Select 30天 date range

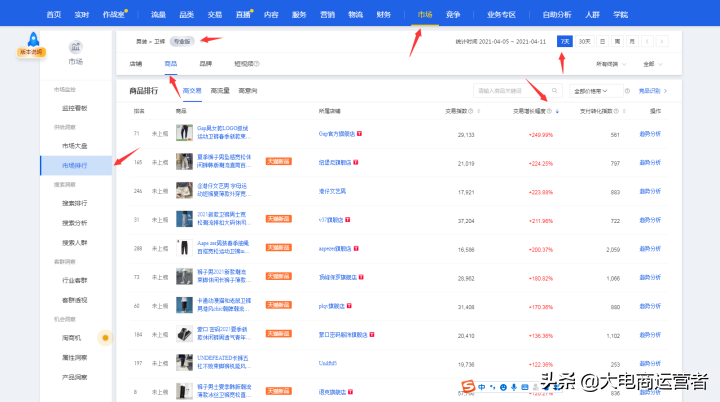585,41
